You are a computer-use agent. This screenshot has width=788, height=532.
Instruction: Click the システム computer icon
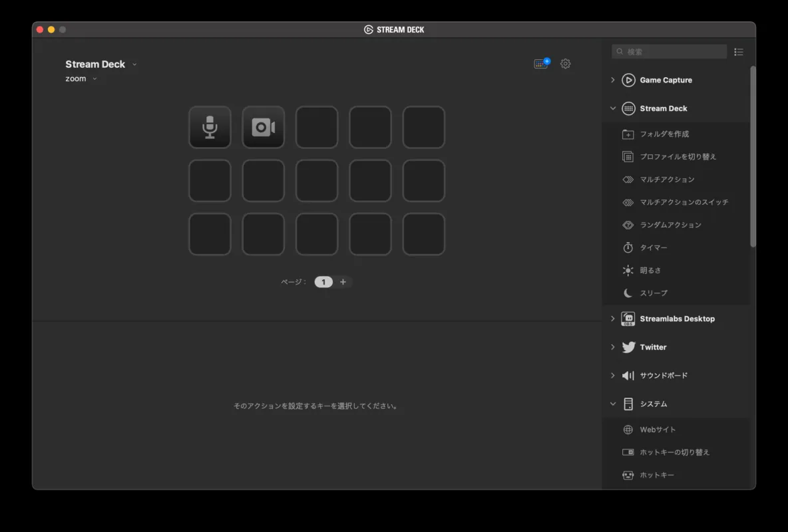click(x=628, y=404)
